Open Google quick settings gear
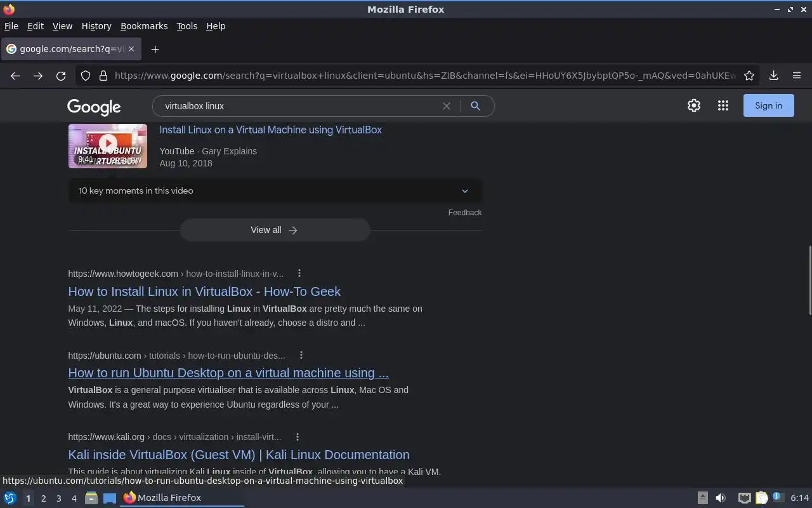Viewport: 812px width, 508px height. (x=694, y=106)
